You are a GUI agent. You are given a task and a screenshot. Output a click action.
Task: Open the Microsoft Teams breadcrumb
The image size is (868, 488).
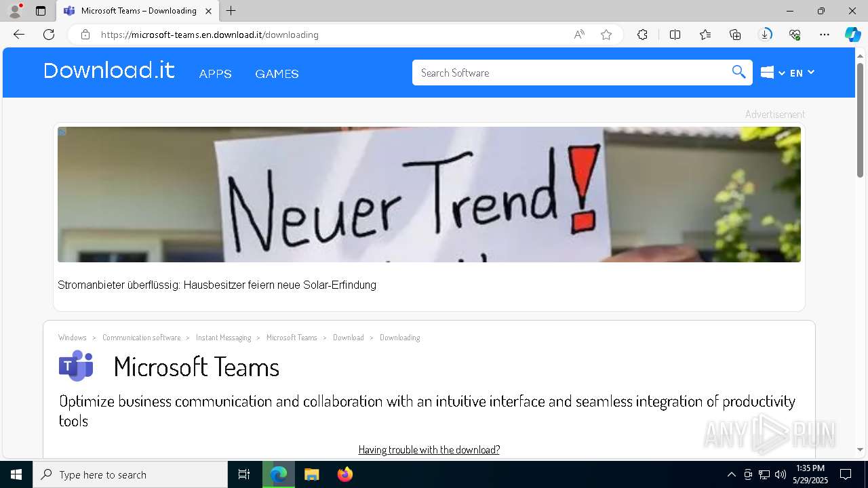tap(292, 338)
